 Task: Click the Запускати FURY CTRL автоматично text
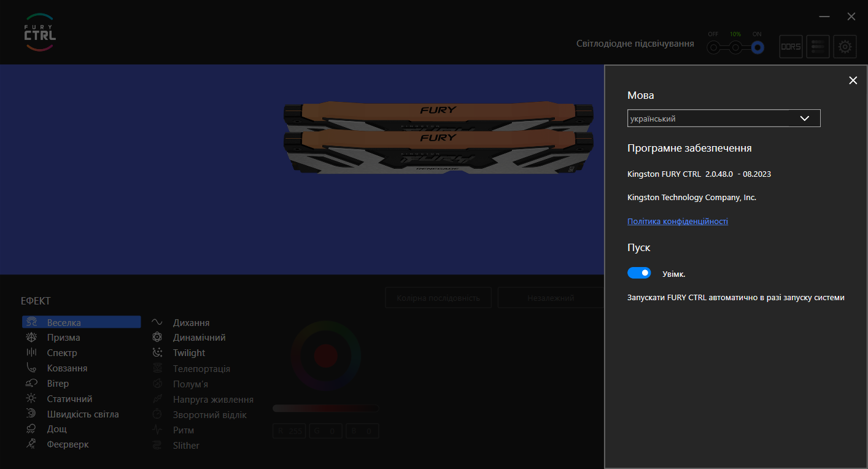pyautogui.click(x=736, y=298)
